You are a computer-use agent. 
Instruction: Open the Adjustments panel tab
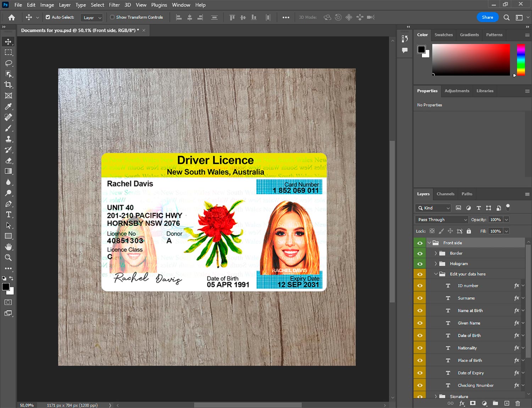[457, 91]
